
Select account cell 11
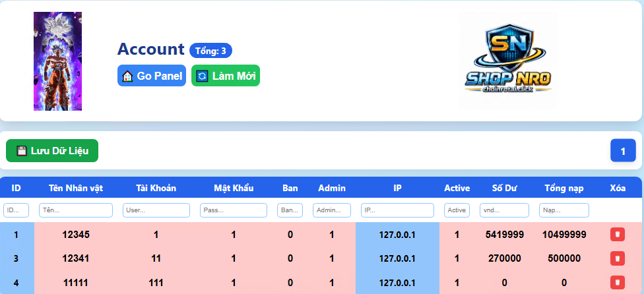156,258
